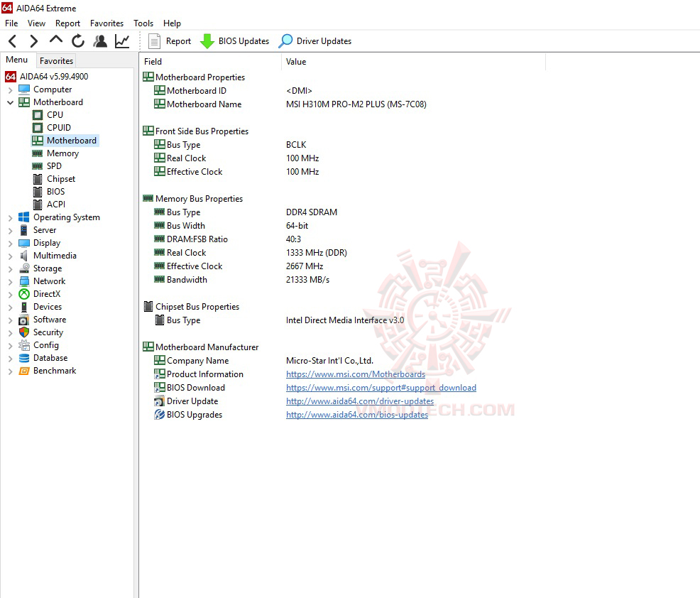Click the Value column header
Viewport: 700px width, 598px height.
[413, 62]
